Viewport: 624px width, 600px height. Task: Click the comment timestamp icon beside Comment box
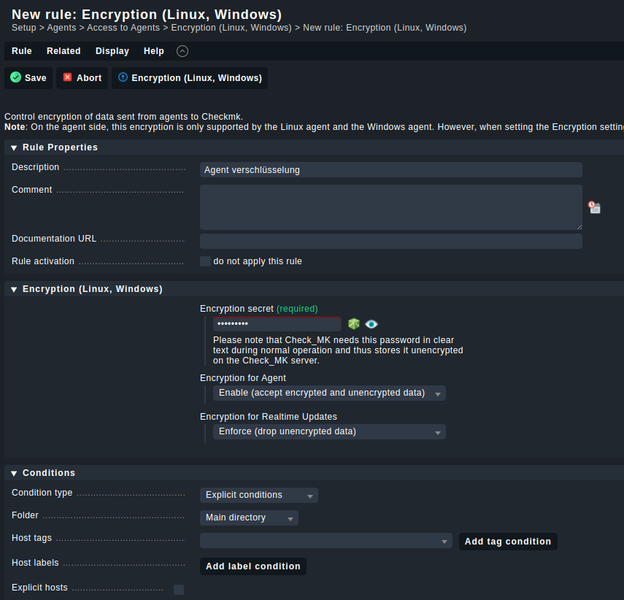594,207
